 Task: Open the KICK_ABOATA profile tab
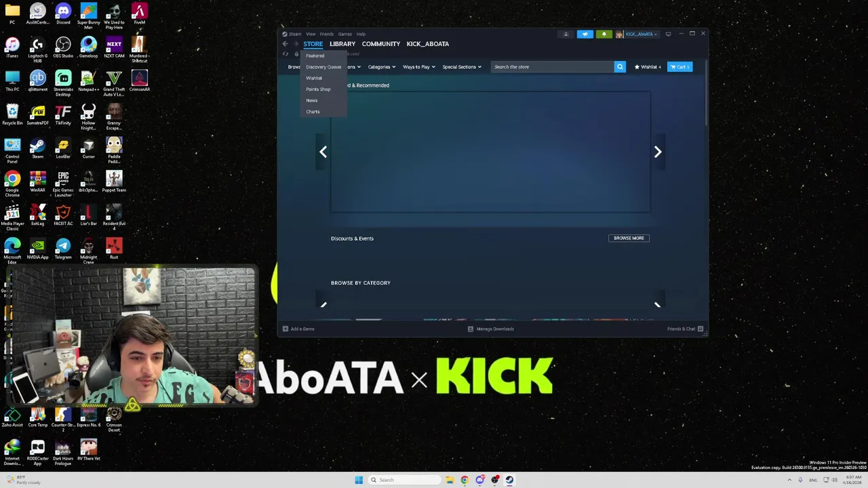point(427,44)
